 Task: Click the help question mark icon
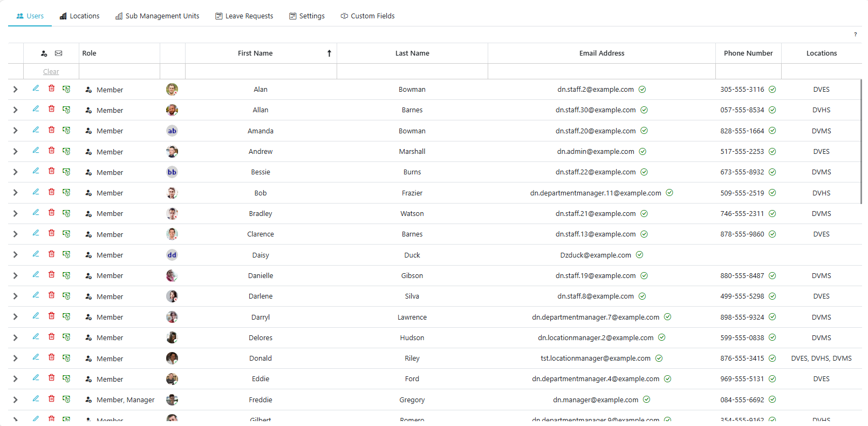(x=855, y=35)
